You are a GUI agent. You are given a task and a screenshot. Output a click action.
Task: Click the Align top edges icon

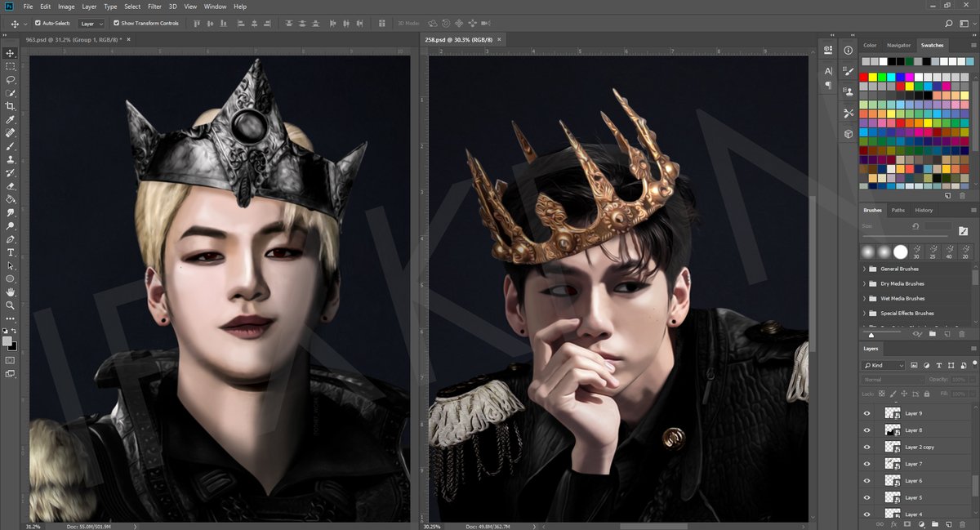tap(198, 24)
